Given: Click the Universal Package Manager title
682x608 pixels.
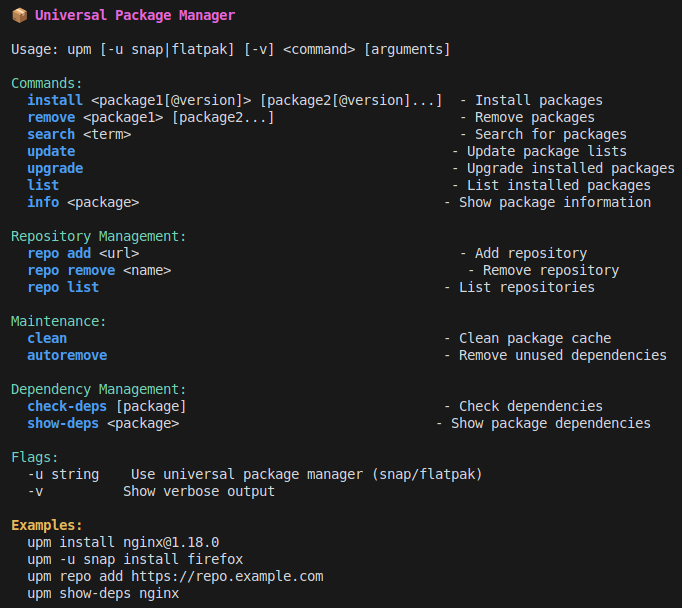Looking at the screenshot, I should (x=135, y=15).
